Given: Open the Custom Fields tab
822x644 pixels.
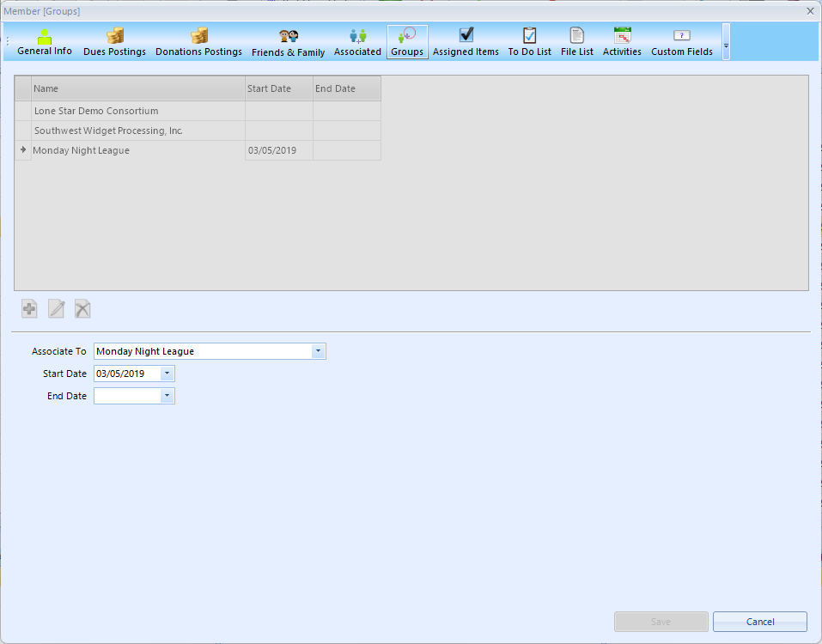Looking at the screenshot, I should point(681,42).
